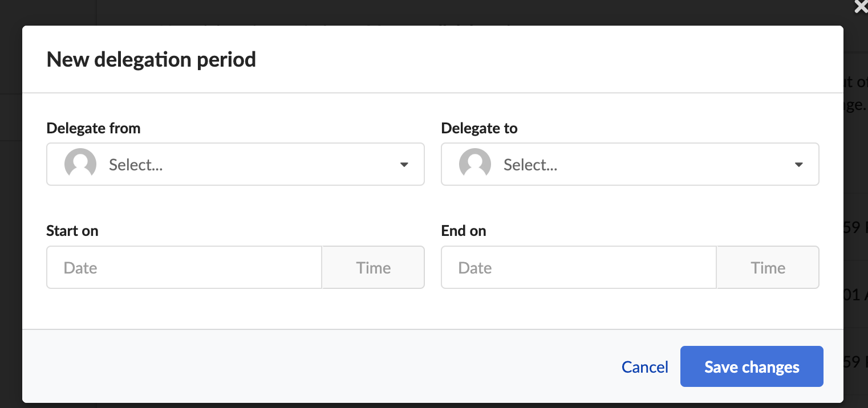Click the New delegation period title
The width and height of the screenshot is (868, 408).
point(151,59)
